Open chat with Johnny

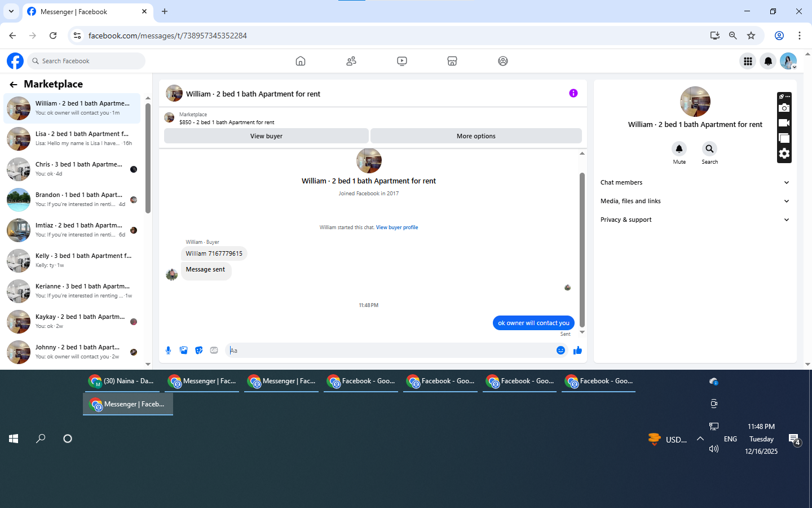coord(72,352)
